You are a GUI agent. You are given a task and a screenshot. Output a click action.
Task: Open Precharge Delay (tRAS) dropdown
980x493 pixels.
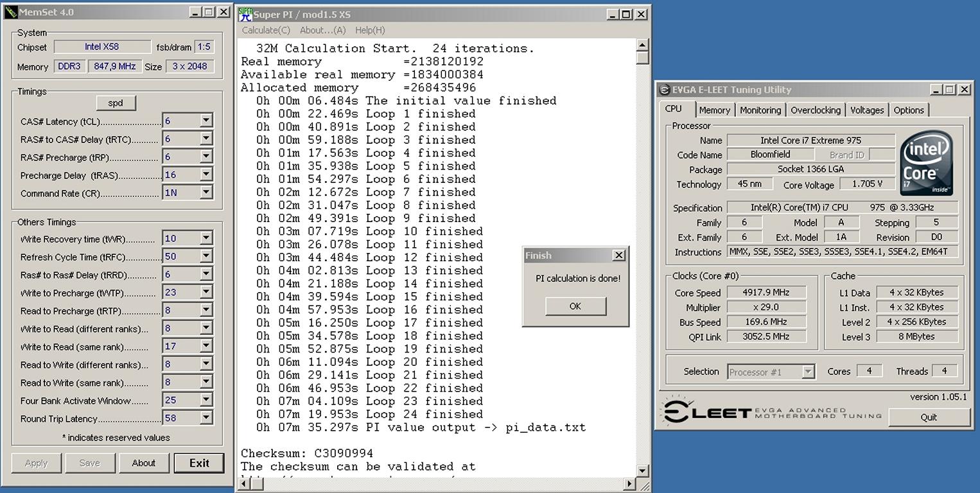(x=206, y=175)
